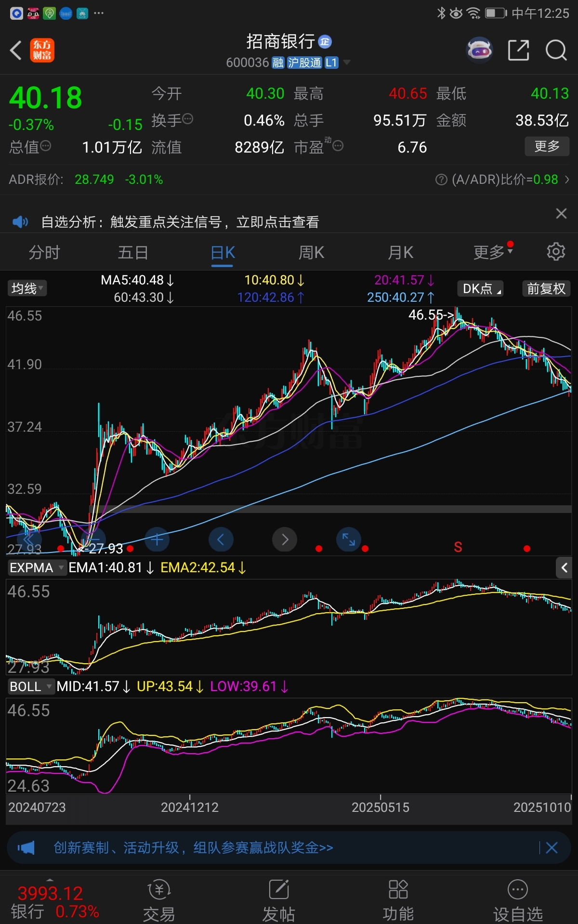Tap the Bluetooth status icon
This screenshot has width=578, height=924.
point(441,13)
